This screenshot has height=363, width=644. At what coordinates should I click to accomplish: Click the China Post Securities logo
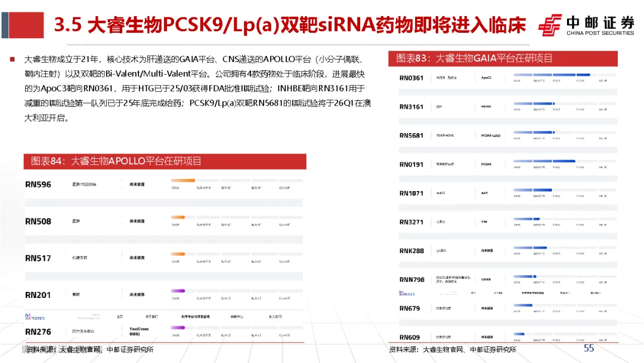[x=587, y=26]
